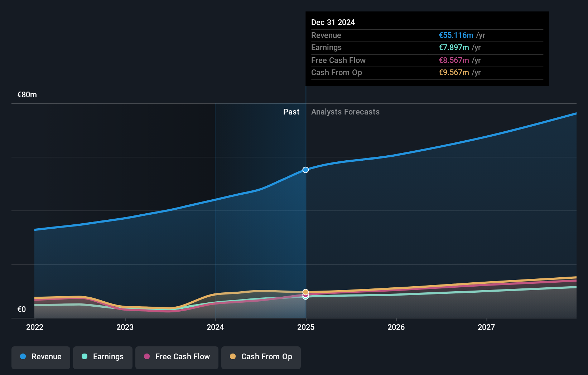Toggle the Revenue legend button
588x375 pixels.
[41, 357]
